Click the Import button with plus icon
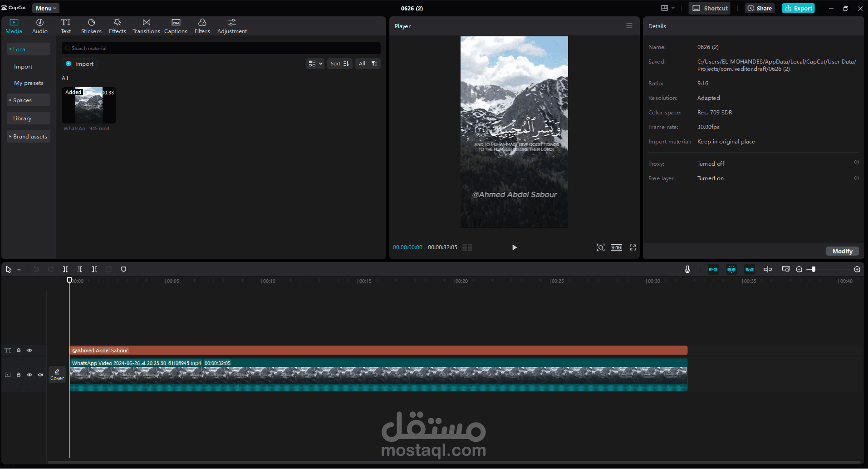Image resolution: width=868 pixels, height=469 pixels. click(x=80, y=64)
